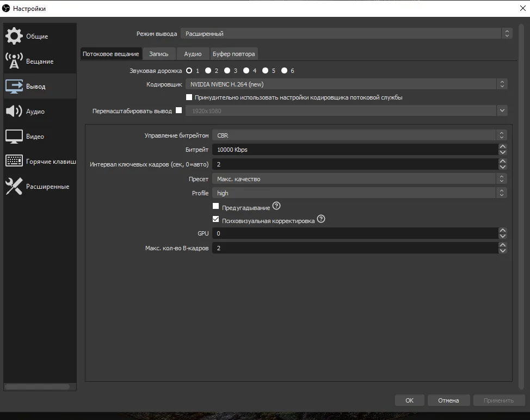
Task: Select audio track 1 radio button
Action: (189, 71)
